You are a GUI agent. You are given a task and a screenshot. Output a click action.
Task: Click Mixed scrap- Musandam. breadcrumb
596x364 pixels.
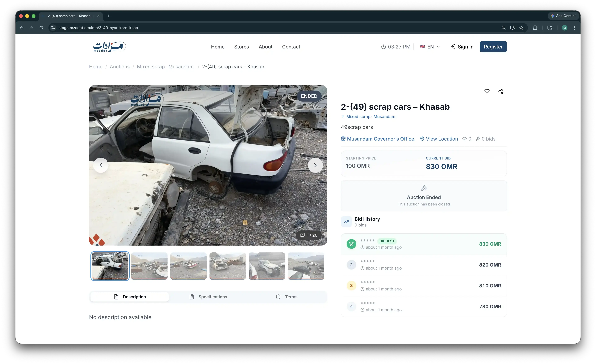166,67
